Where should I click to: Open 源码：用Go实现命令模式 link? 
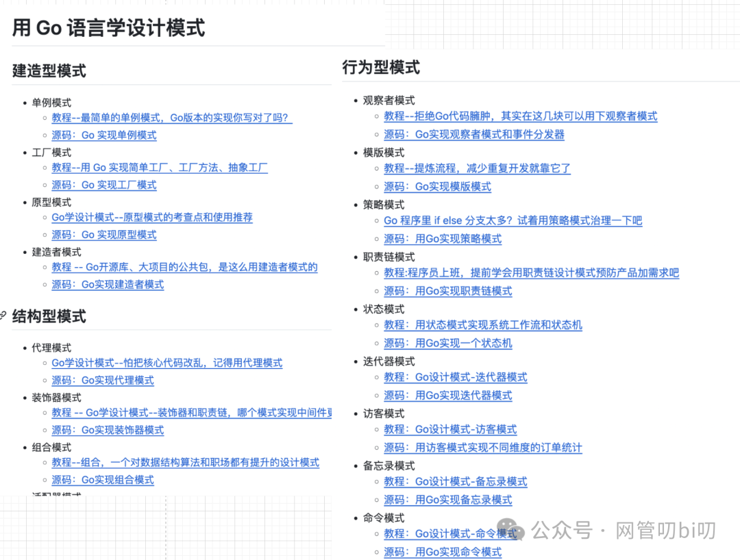point(443,552)
